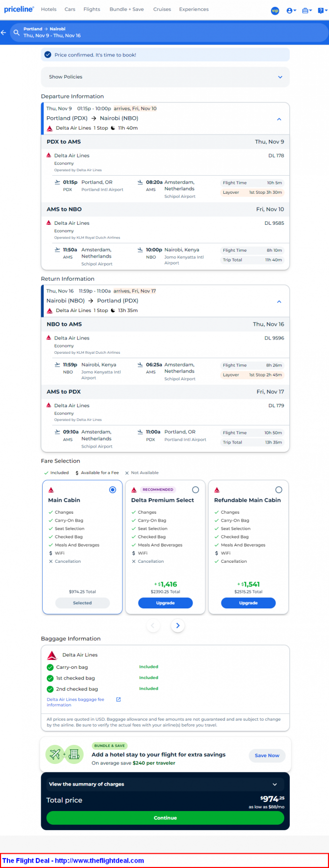Image resolution: width=329 pixels, height=868 pixels.
Task: Click the Delta logo in Baggage Information
Action: pos(52,655)
